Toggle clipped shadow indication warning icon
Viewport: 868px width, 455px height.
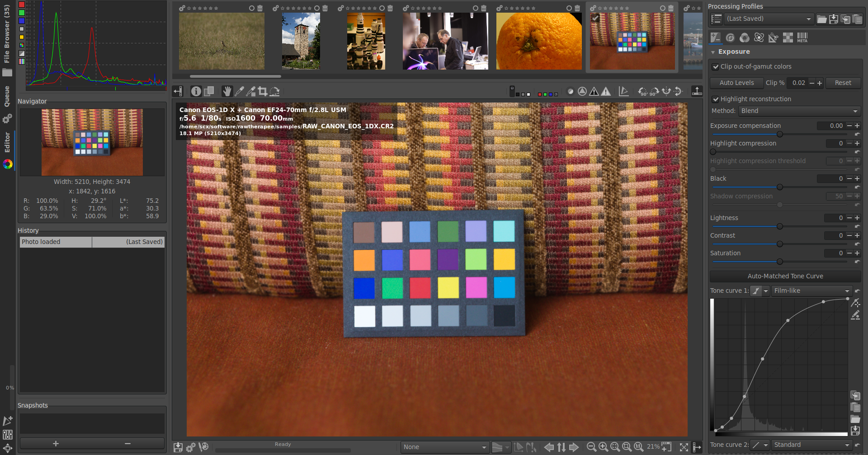tap(594, 91)
